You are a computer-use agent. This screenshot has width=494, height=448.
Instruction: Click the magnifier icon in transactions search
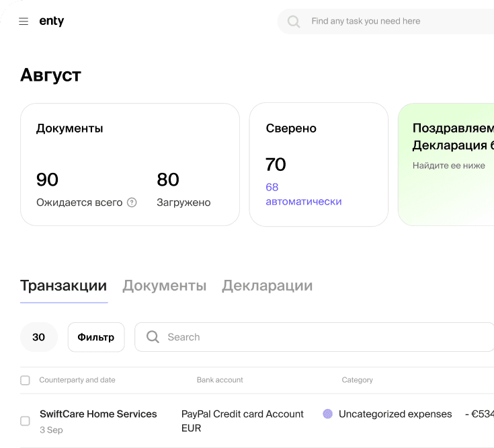[153, 337]
